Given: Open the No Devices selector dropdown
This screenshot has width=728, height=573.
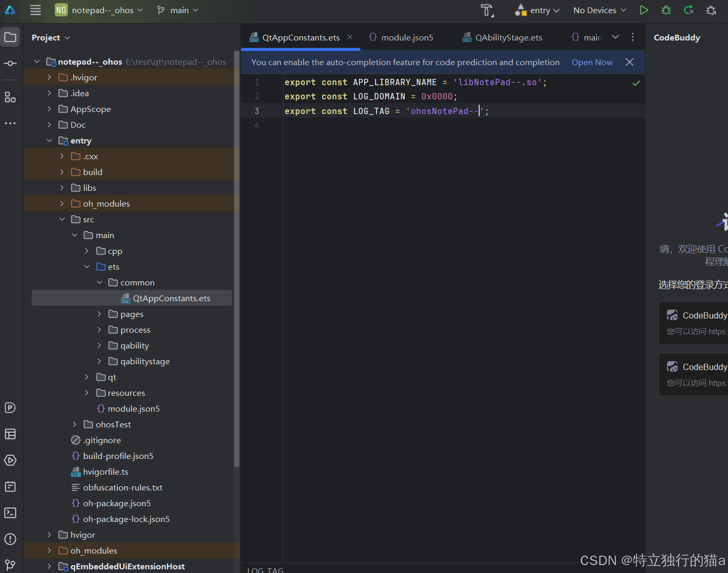Looking at the screenshot, I should [x=600, y=10].
